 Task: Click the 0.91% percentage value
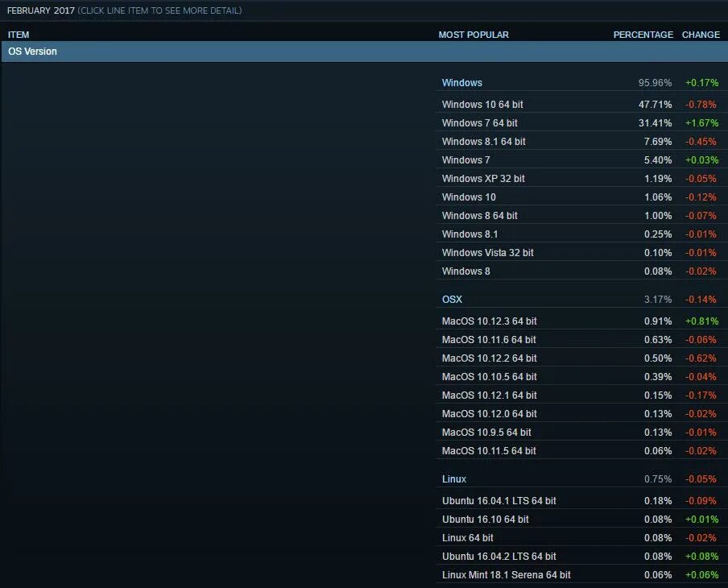tap(658, 321)
